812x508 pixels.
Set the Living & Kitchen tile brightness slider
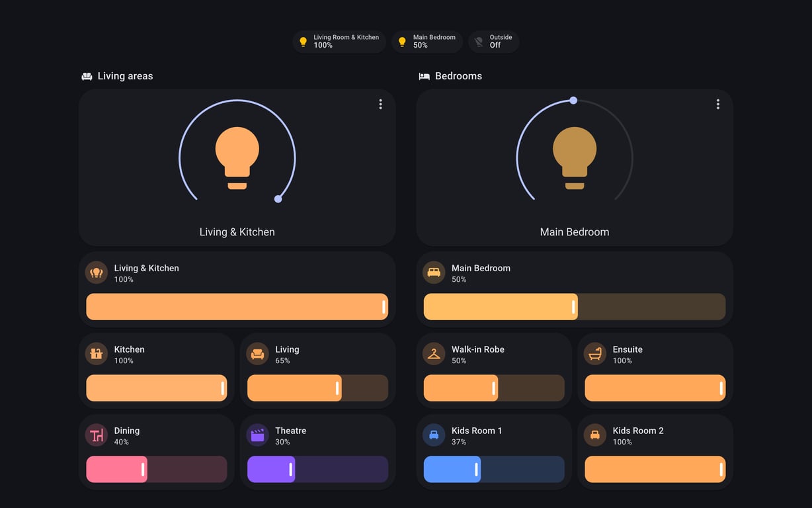[x=237, y=307]
